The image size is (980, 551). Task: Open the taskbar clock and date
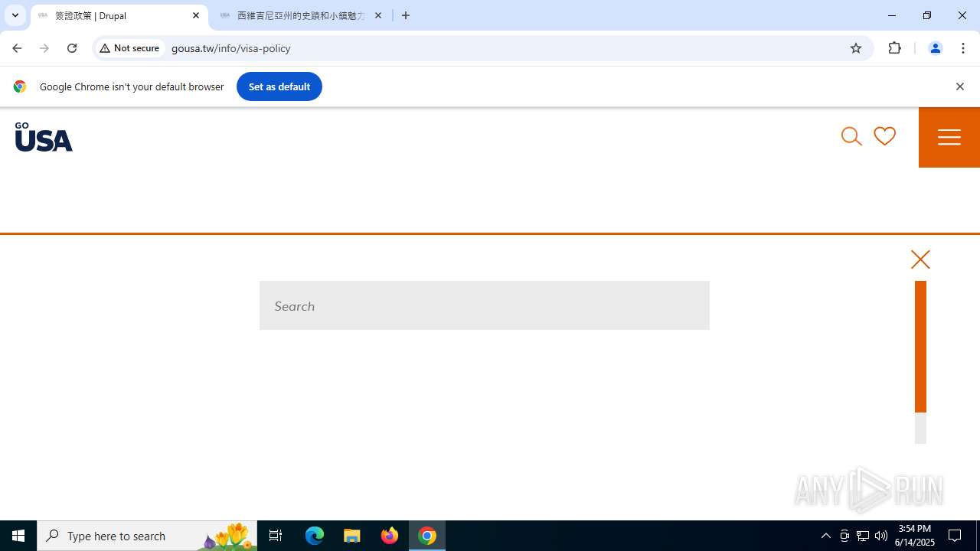click(x=915, y=536)
